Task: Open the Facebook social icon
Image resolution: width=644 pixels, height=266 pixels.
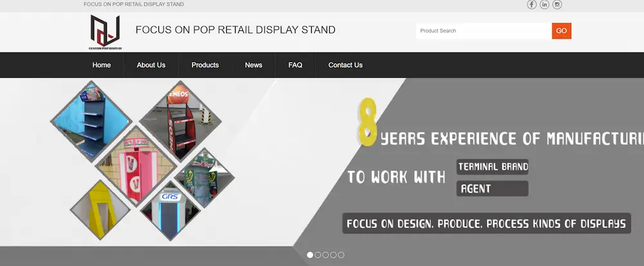Action: (532, 5)
